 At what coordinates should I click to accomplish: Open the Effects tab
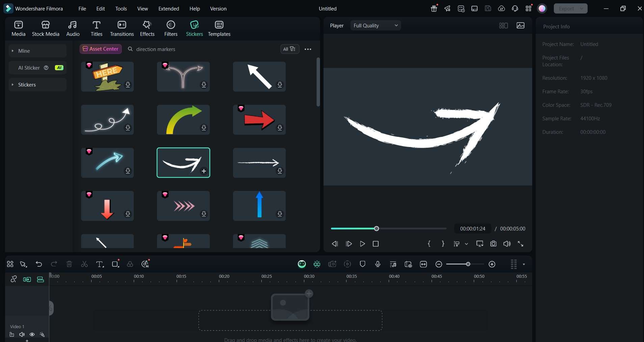tap(147, 28)
